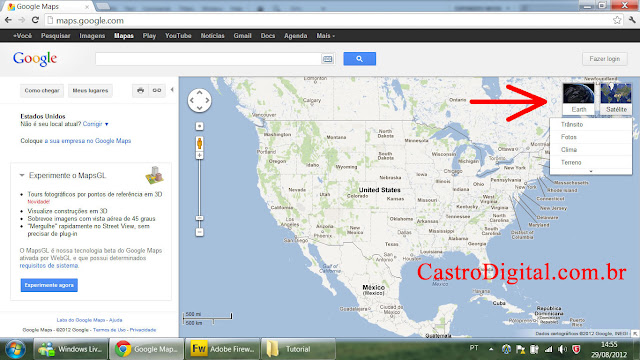Pan the map down arrow
640x360 pixels.
pyautogui.click(x=199, y=108)
